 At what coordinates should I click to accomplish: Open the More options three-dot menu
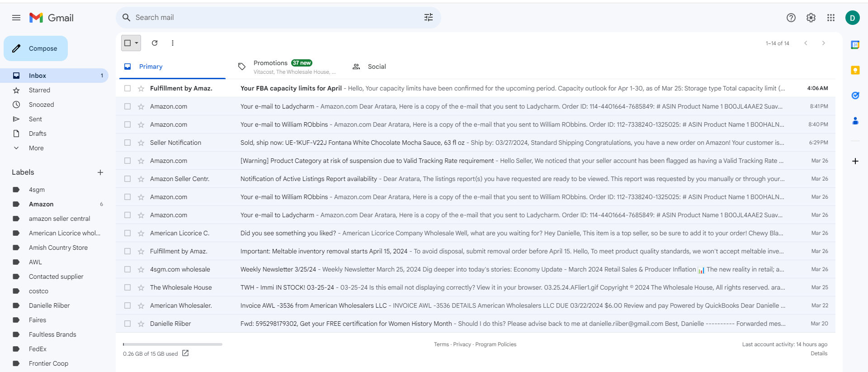(173, 43)
